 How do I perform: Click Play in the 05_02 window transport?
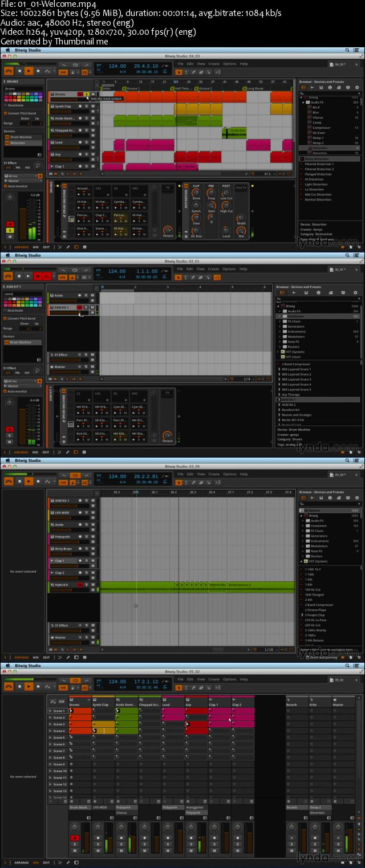29,686
